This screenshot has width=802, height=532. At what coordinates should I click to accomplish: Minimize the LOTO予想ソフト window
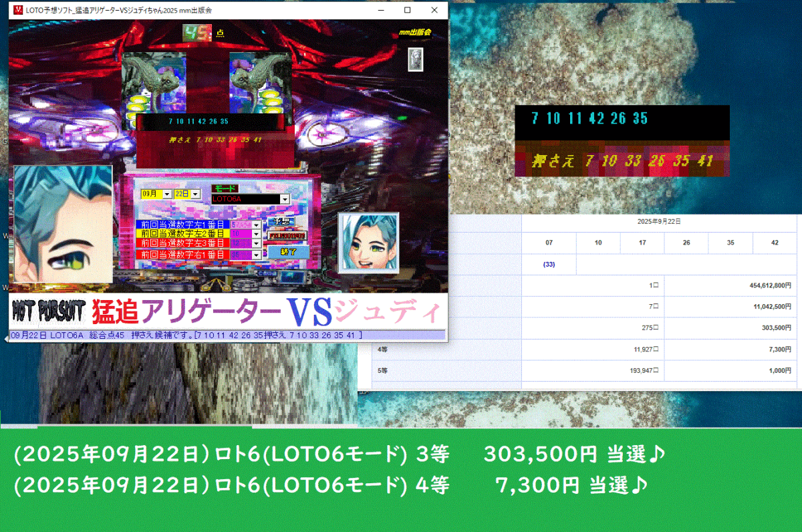coord(380,10)
